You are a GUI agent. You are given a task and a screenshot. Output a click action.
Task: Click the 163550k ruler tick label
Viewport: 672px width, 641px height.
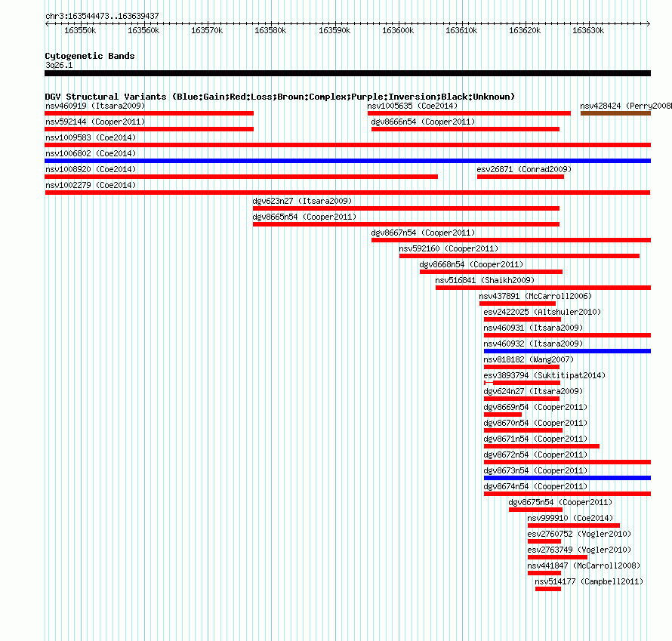coord(80,30)
